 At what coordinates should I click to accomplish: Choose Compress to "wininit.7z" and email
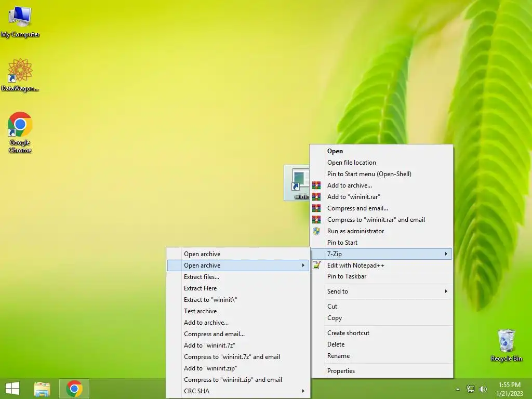tap(238, 357)
